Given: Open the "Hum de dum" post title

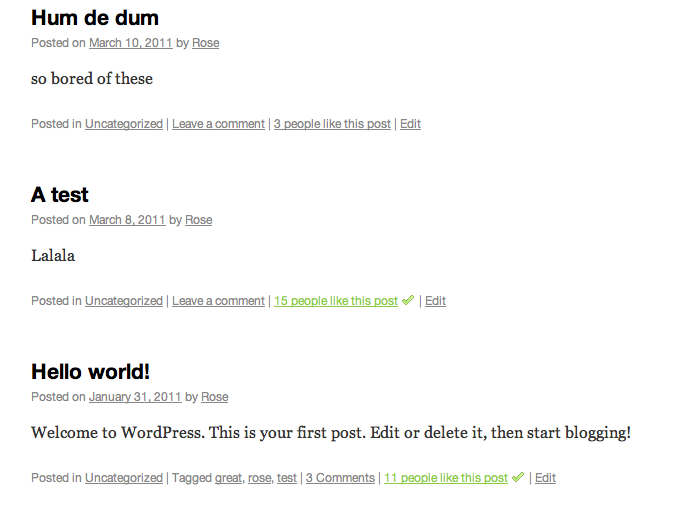Looking at the screenshot, I should point(95,18).
